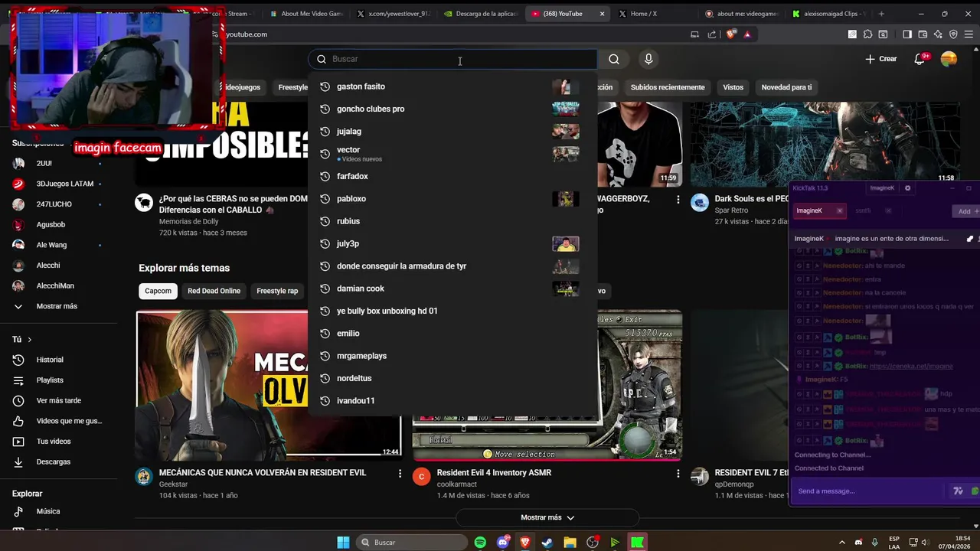The image size is (980, 551).
Task: Choose the 'nordeltus' search suggestion
Action: click(x=452, y=378)
